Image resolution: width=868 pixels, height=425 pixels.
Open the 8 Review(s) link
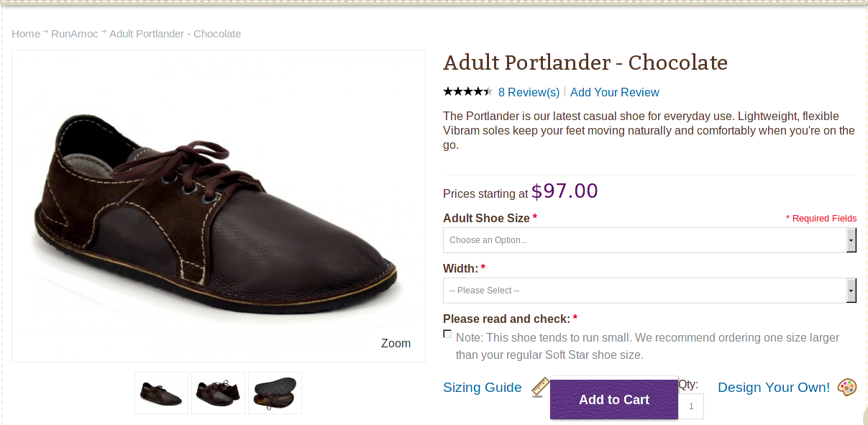(529, 92)
